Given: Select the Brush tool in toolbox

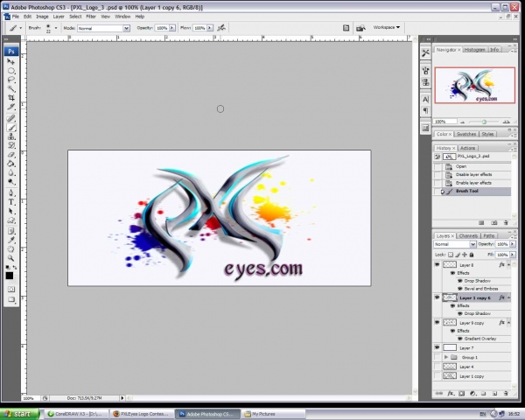Looking at the screenshot, I should pyautogui.click(x=11, y=127).
